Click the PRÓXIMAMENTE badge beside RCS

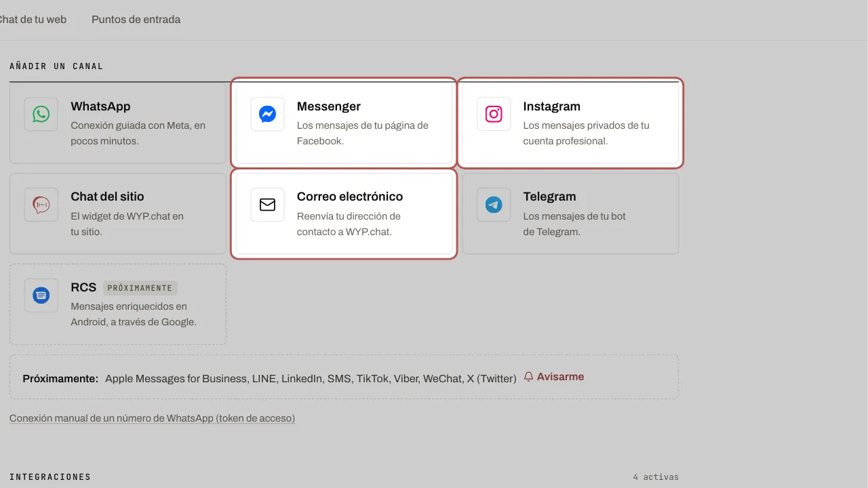pyautogui.click(x=140, y=288)
